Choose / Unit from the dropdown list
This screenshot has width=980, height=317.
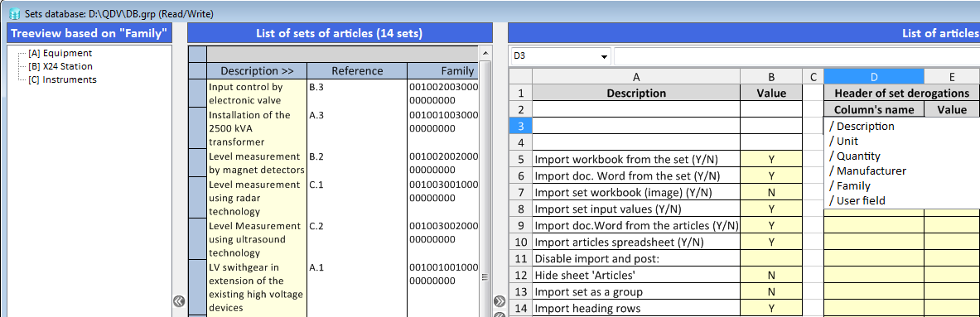coord(844,141)
